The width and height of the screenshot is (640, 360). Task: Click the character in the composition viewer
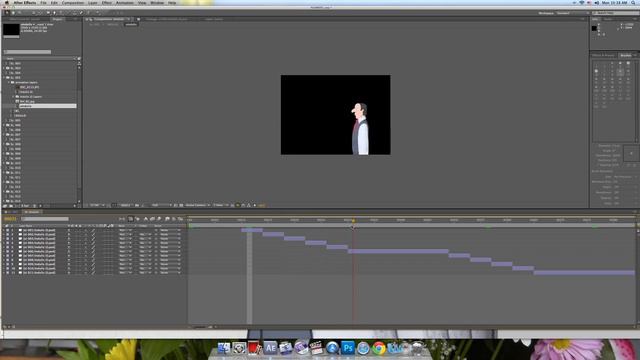click(360, 129)
